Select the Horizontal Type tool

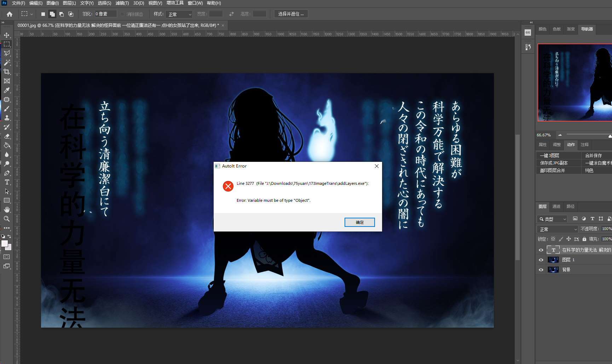pos(7,182)
